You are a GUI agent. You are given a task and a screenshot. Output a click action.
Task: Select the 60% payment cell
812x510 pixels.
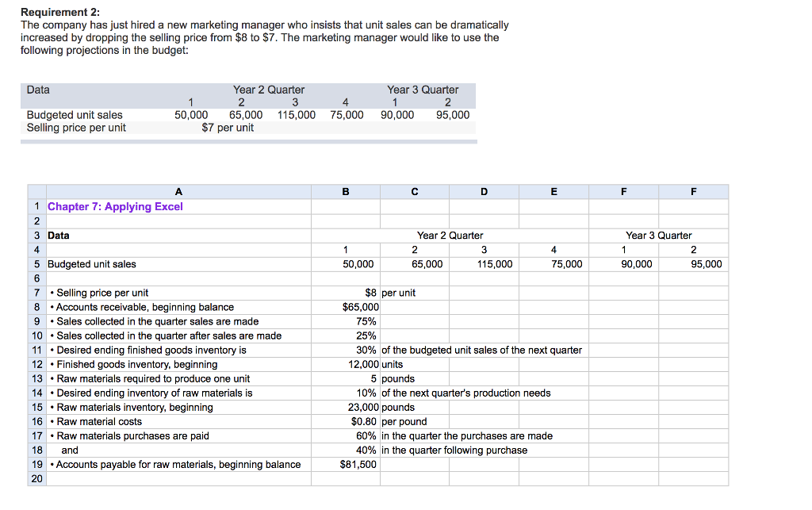click(346, 436)
